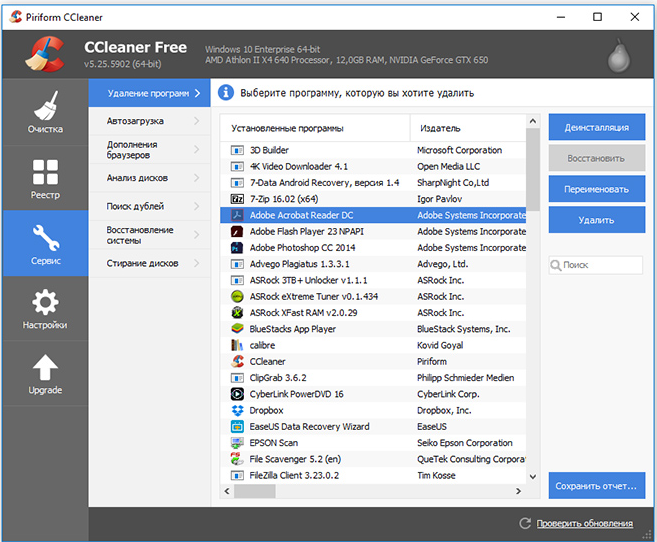This screenshot has height=542, width=657.
Task: Open Настройки settings gear section
Action: (45, 309)
